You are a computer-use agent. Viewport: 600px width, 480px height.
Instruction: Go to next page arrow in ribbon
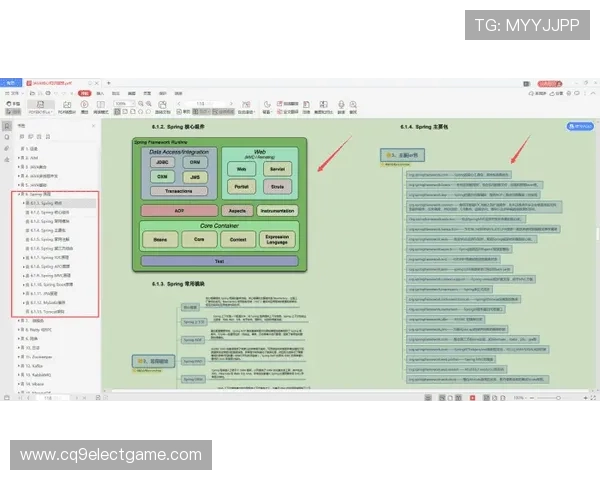231,104
